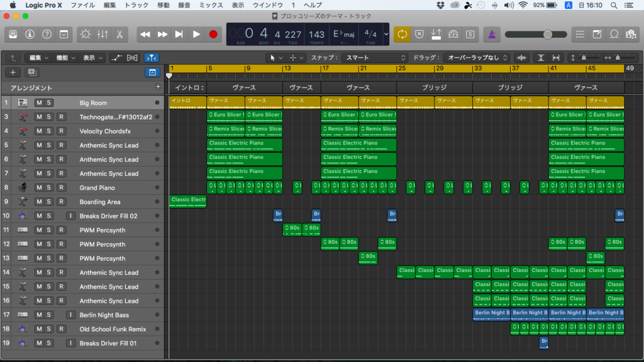Toggle Cycle mode button

pyautogui.click(x=402, y=35)
